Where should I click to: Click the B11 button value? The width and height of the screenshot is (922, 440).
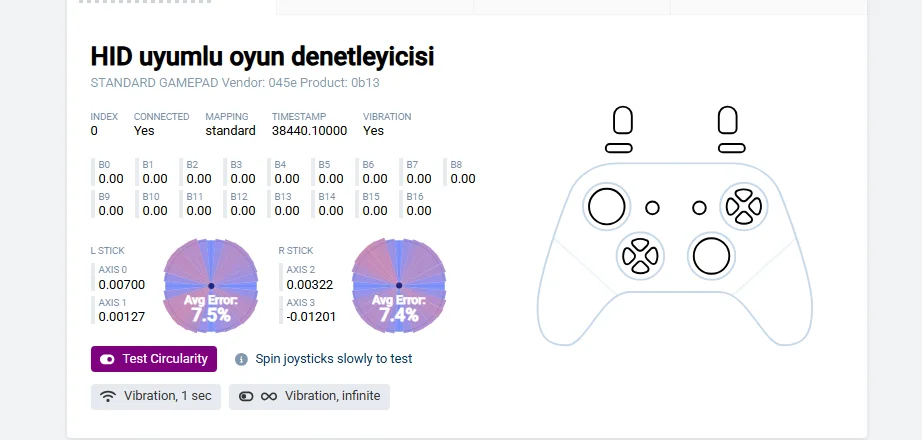(x=199, y=211)
